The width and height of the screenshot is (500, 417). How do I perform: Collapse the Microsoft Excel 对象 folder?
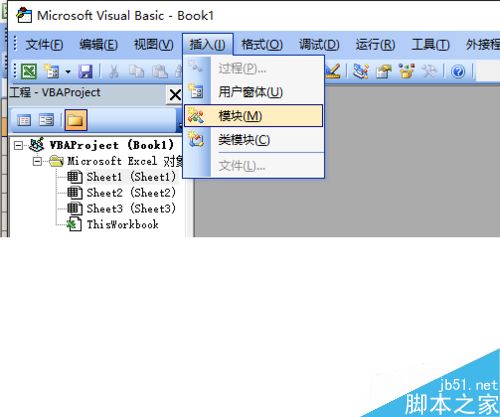pyautogui.click(x=37, y=162)
